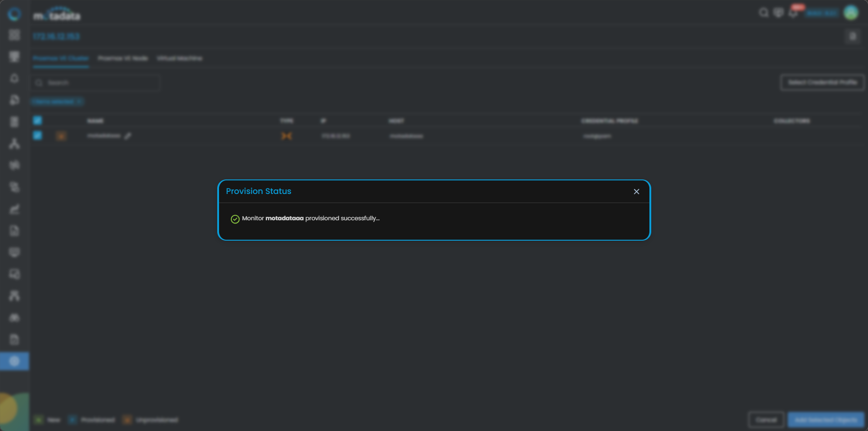
Task: Click the Motadata logo in the header
Action: tap(57, 15)
